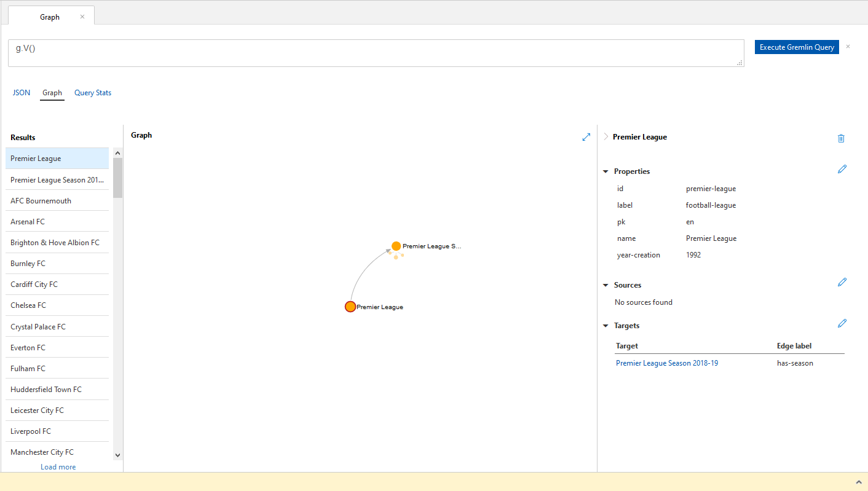The image size is (868, 491).
Task: Click the name value Premier League
Action: click(711, 238)
